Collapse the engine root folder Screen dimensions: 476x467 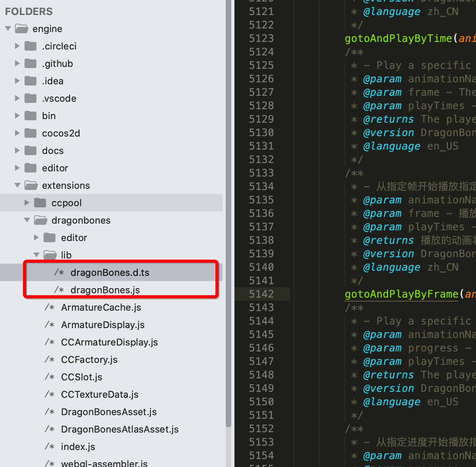8,29
